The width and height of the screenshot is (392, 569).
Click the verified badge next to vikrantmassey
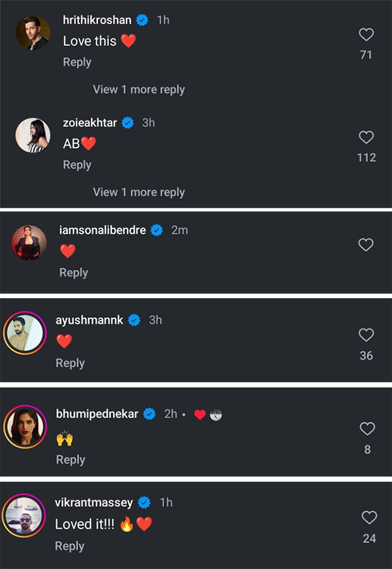144,503
